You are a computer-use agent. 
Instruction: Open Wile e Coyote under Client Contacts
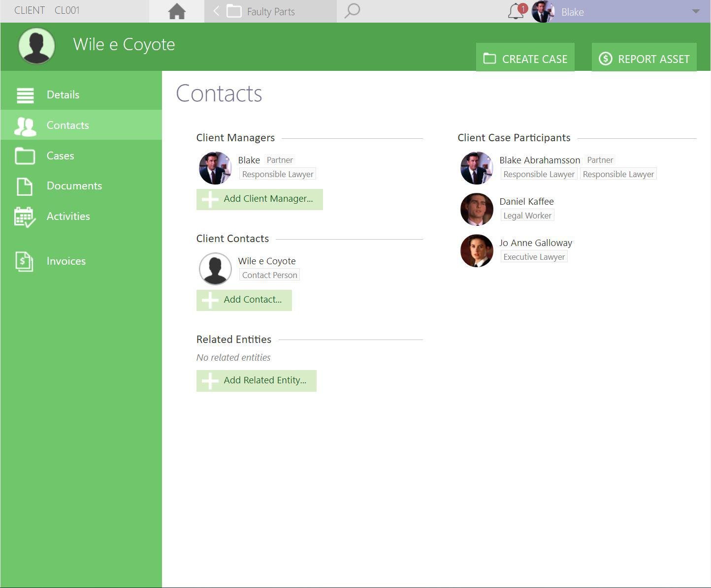point(267,261)
